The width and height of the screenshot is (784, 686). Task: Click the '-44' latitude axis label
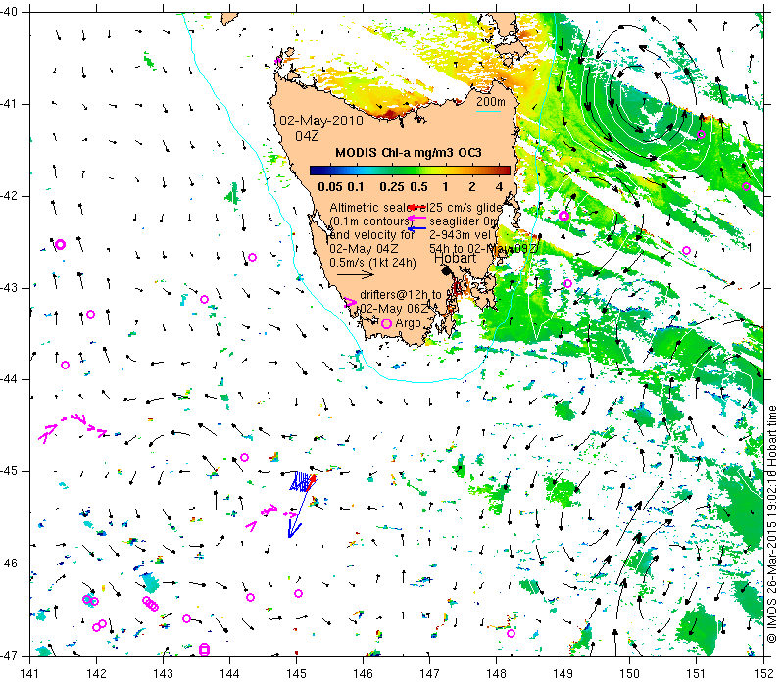[8, 380]
